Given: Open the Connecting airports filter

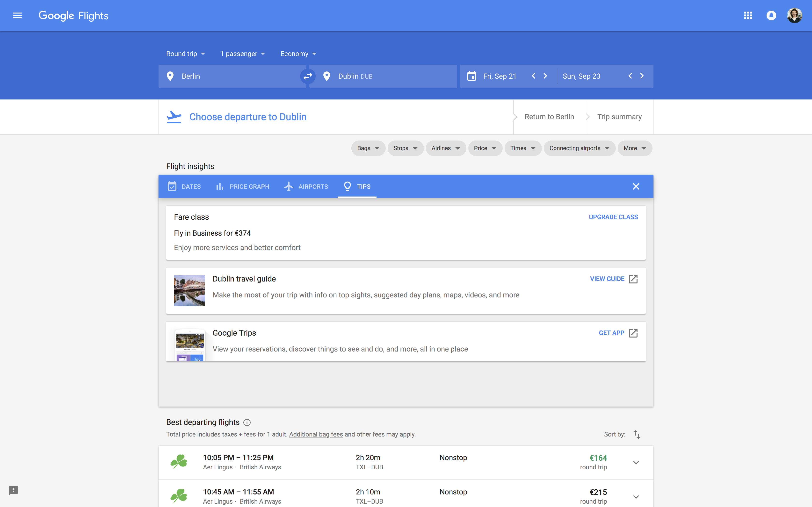Looking at the screenshot, I should point(579,148).
